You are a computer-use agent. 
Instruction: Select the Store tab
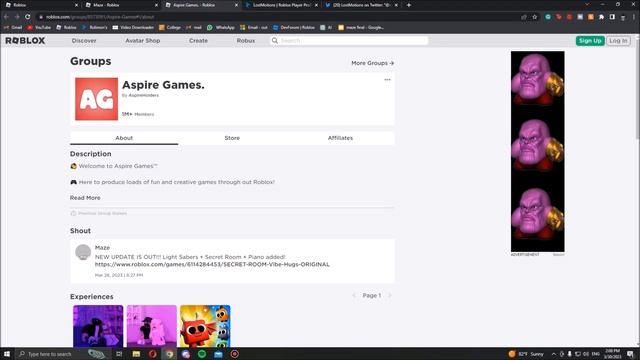click(232, 138)
